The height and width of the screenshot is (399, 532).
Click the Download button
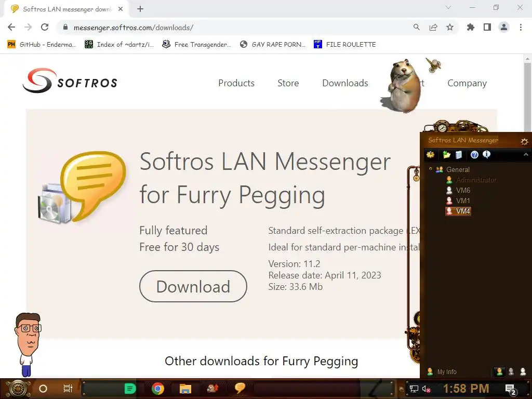(x=193, y=286)
